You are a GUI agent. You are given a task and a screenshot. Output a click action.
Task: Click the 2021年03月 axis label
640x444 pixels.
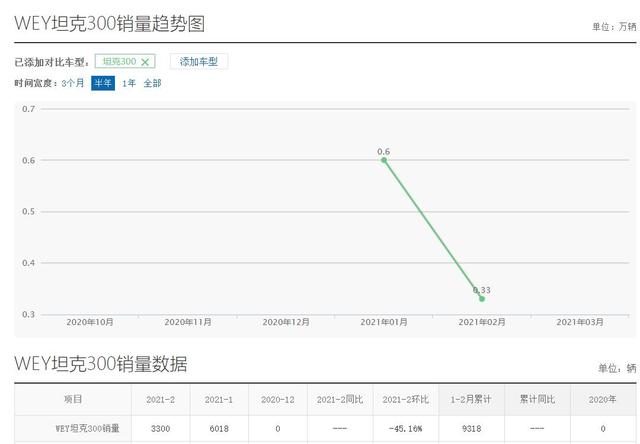coord(580,322)
